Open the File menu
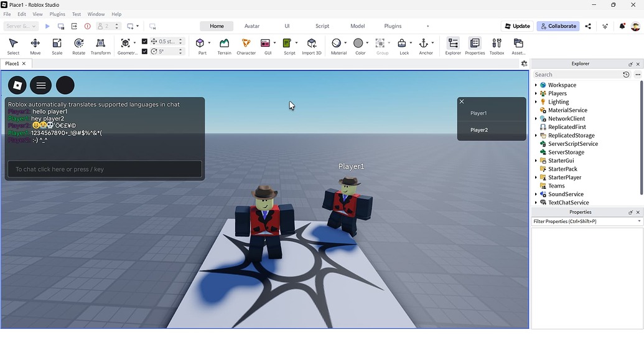The width and height of the screenshot is (644, 342). pyautogui.click(x=7, y=14)
